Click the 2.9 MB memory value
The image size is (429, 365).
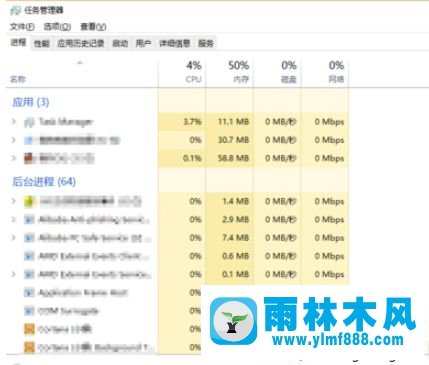point(236,219)
